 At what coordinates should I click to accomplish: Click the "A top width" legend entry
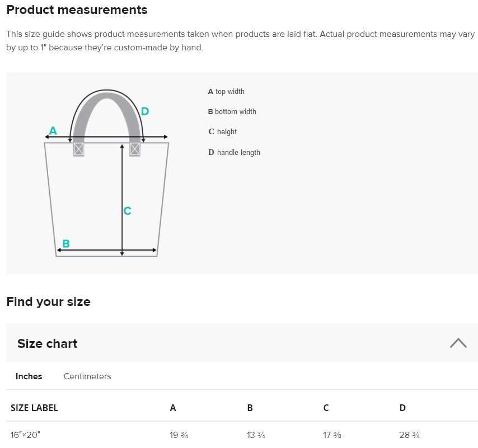[x=226, y=92]
